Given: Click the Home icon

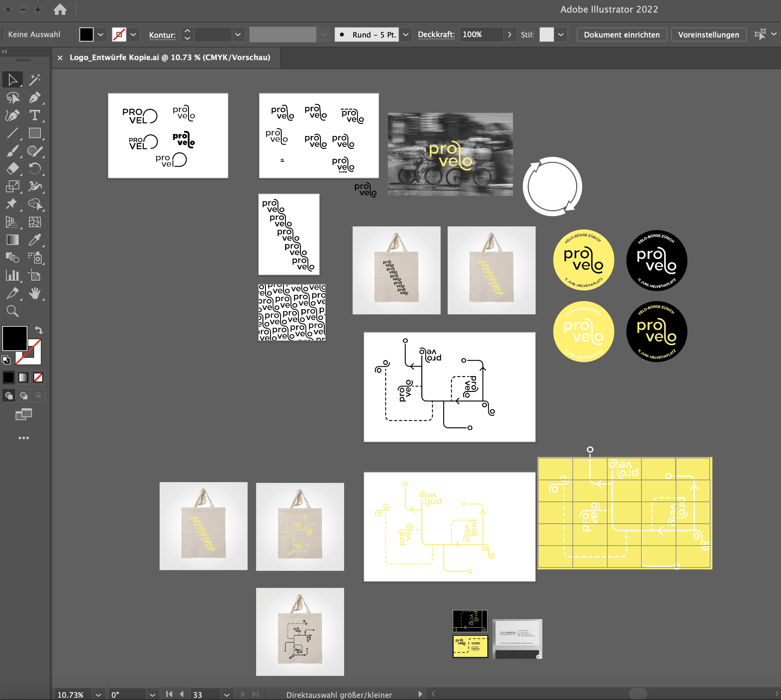Looking at the screenshot, I should click(x=60, y=9).
